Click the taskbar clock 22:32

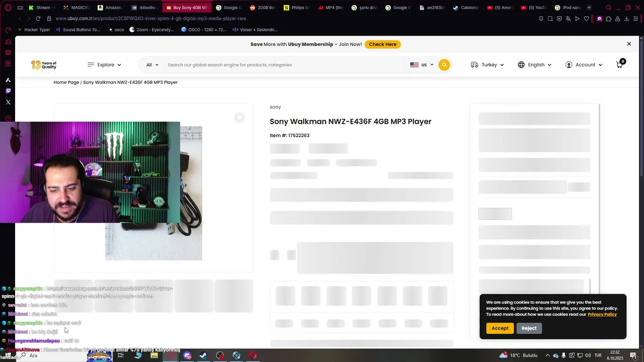click(615, 355)
